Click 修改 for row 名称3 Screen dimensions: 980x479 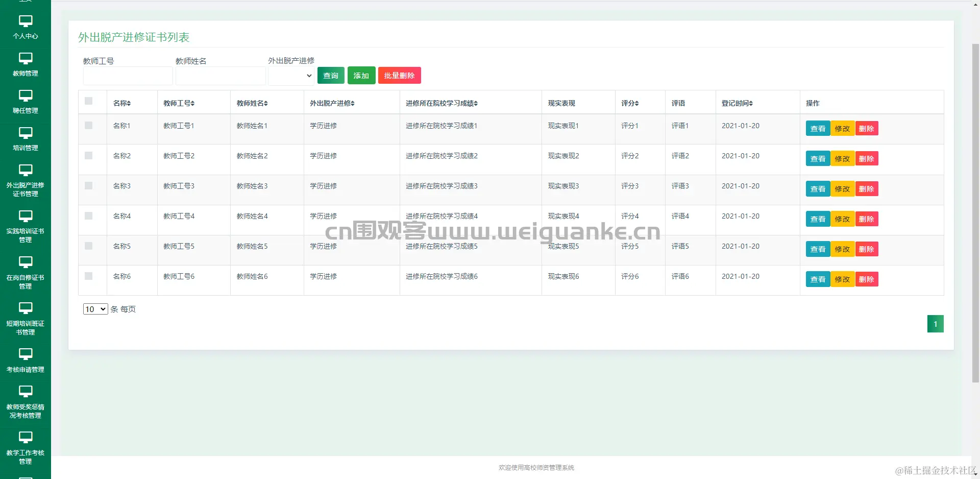[842, 189]
